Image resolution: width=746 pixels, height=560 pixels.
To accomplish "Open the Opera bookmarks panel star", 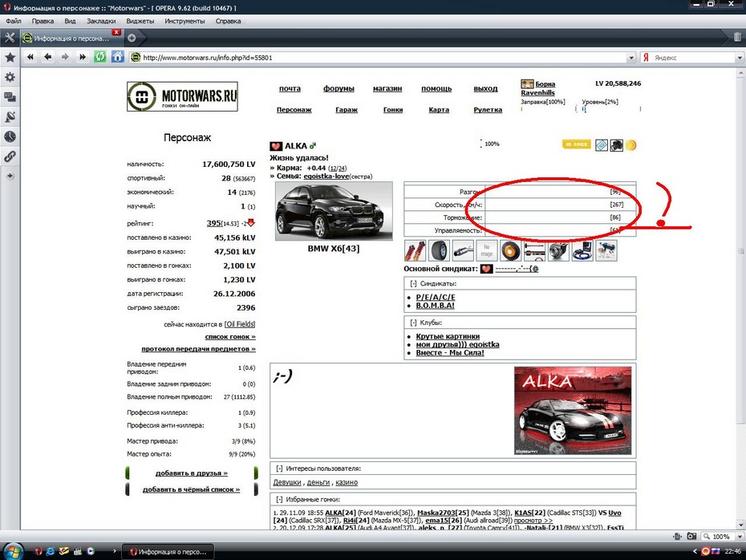I will pyautogui.click(x=10, y=58).
